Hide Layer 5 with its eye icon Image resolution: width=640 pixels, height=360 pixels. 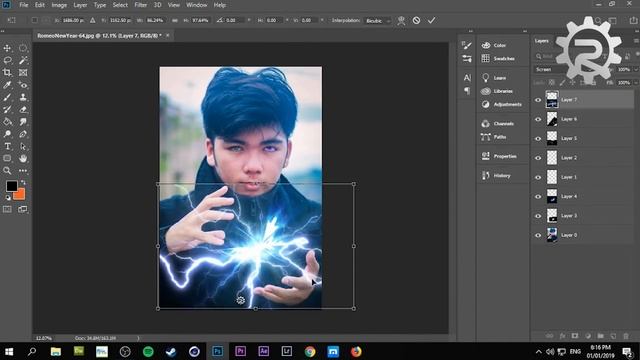click(x=538, y=138)
